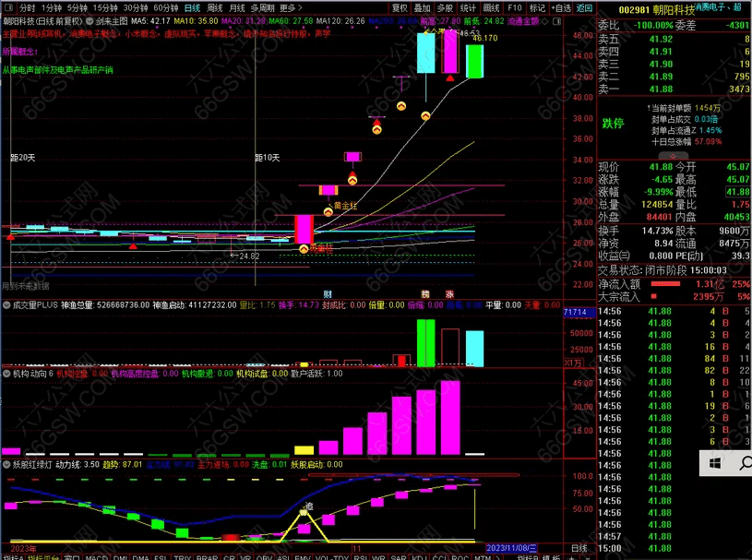Click the 多股 multi-stock button
This screenshot has height=560, width=752.
coord(445,7)
